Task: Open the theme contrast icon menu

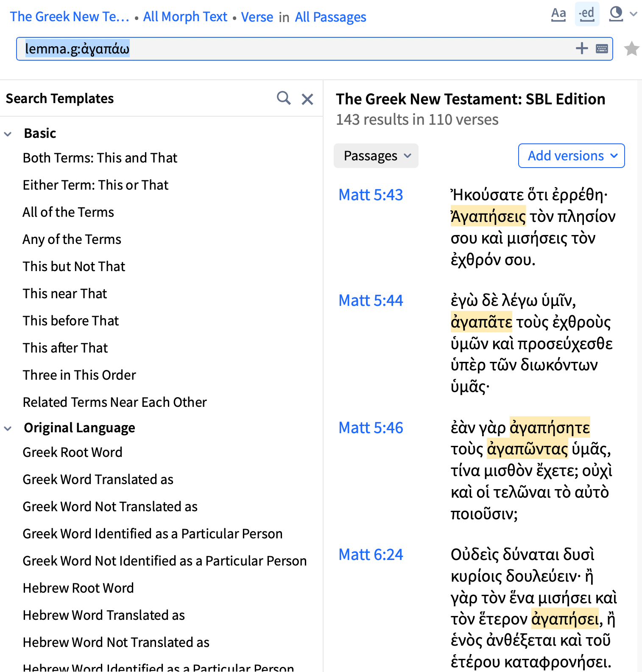Action: click(616, 14)
